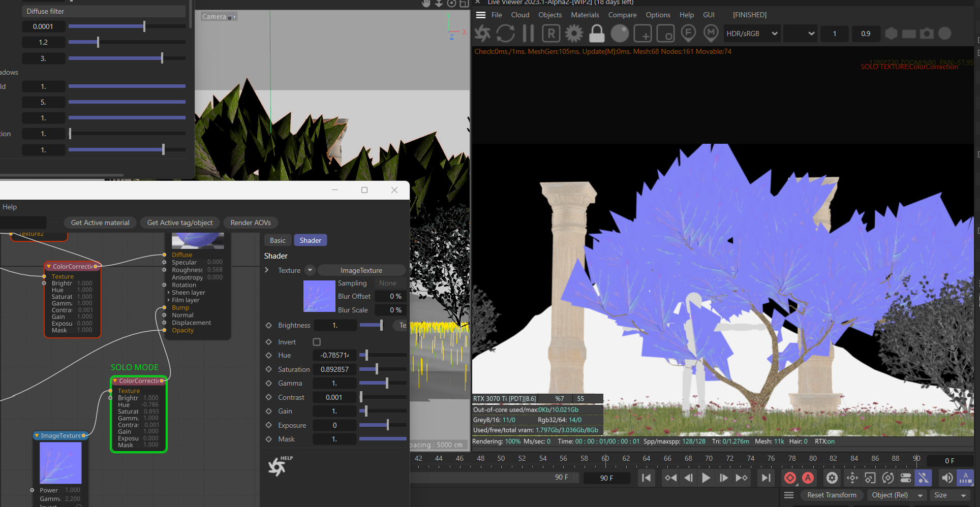Step to the next frame
Screen dimensions: 980x507
pyautogui.click(x=724, y=478)
